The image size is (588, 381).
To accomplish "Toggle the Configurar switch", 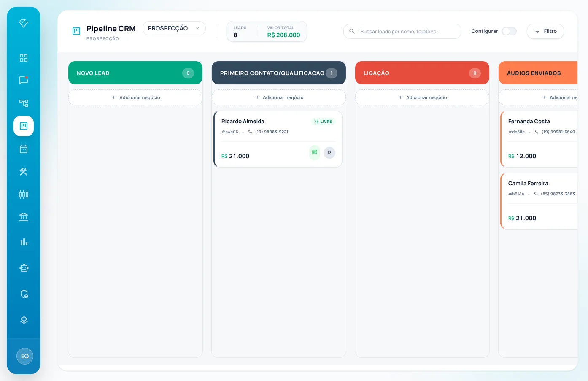I will tap(509, 31).
